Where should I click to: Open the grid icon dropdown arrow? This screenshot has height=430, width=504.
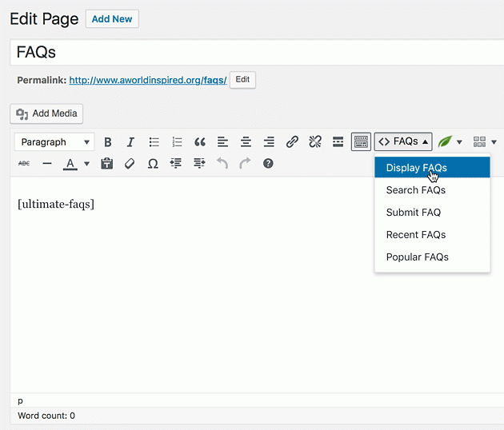click(494, 142)
